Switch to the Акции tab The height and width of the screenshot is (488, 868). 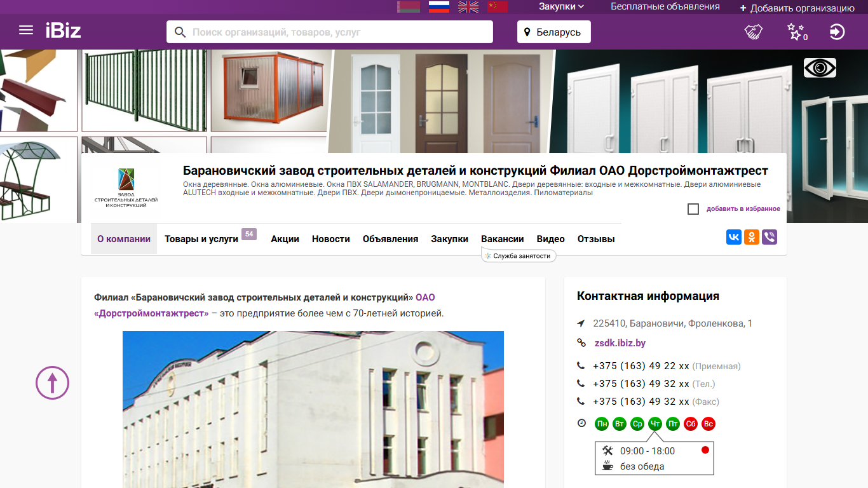pyautogui.click(x=285, y=239)
